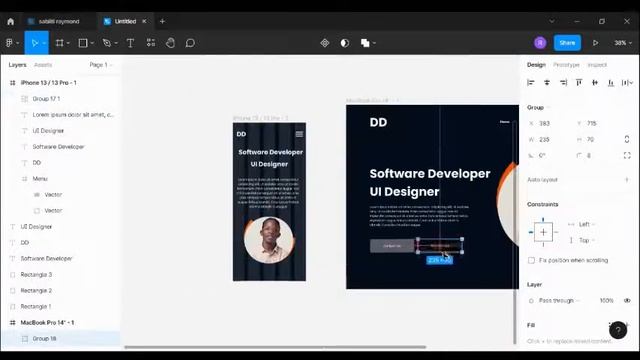The width and height of the screenshot is (640, 360).
Task: Open a new tab with plus button
Action: coord(162,21)
